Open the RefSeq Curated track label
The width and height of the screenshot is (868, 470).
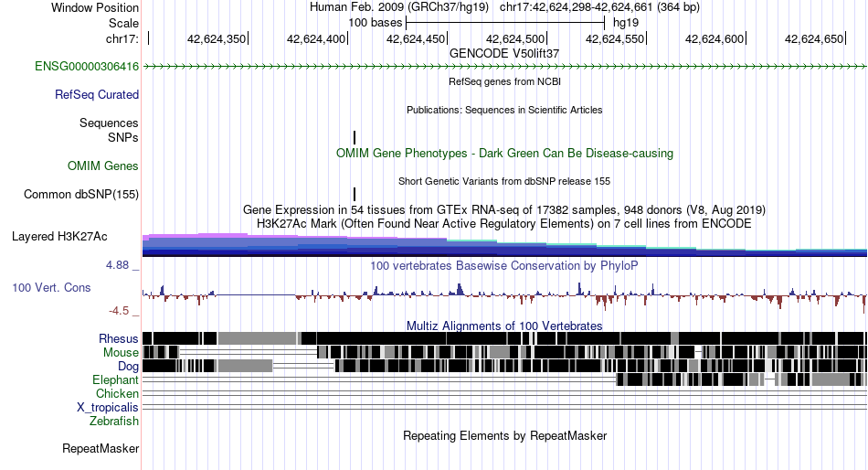[x=96, y=95]
